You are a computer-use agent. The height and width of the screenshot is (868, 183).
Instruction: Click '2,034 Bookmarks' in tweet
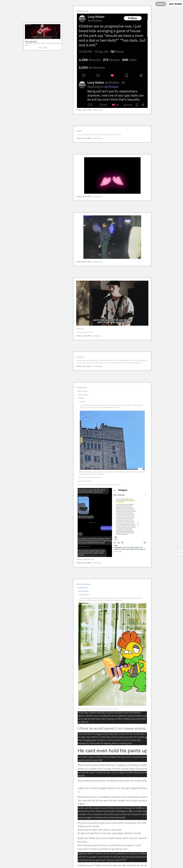[x=92, y=68]
